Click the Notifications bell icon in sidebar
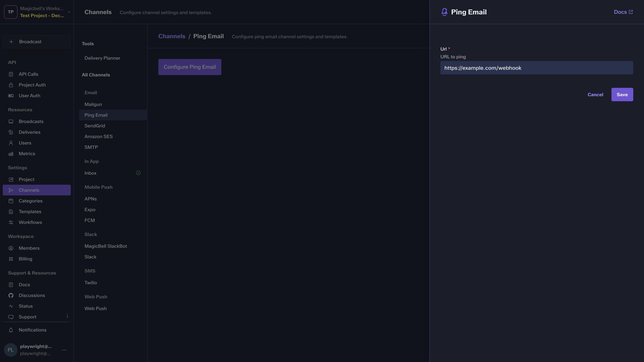The height and width of the screenshot is (362, 644). 11,330
